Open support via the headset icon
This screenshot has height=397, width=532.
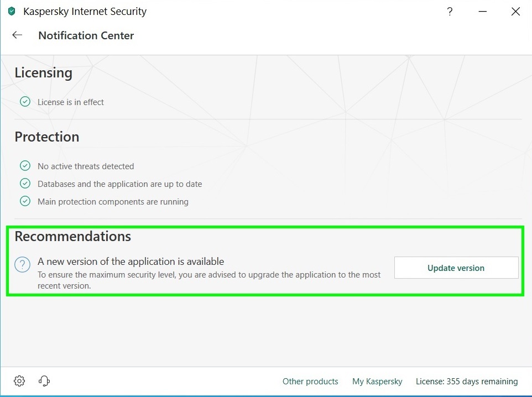[x=44, y=381]
